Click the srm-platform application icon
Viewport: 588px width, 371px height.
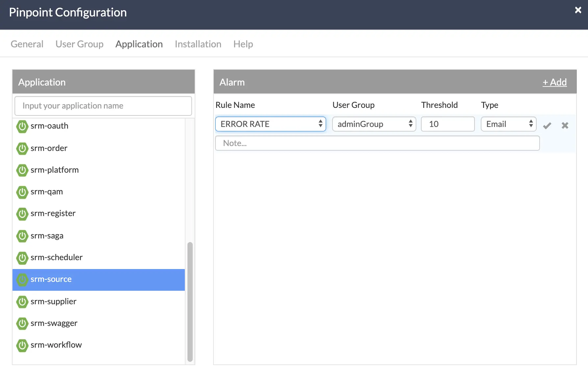[x=22, y=170]
